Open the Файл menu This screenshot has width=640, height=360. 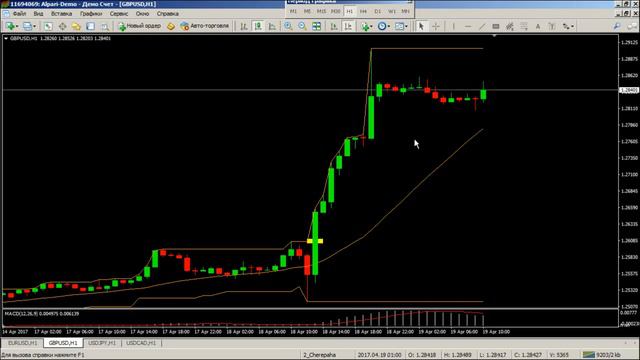[19, 13]
